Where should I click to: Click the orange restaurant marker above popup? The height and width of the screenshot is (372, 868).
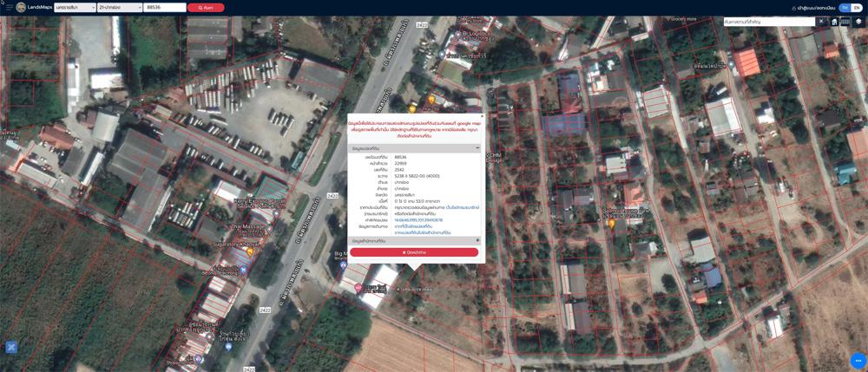431,100
